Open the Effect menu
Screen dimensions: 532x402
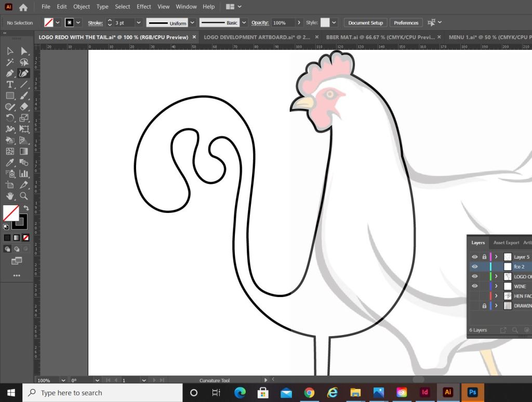pos(144,7)
